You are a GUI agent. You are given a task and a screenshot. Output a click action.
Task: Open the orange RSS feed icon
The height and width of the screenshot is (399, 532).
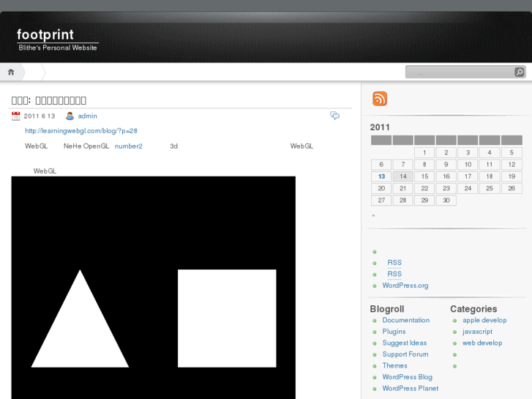tap(380, 99)
